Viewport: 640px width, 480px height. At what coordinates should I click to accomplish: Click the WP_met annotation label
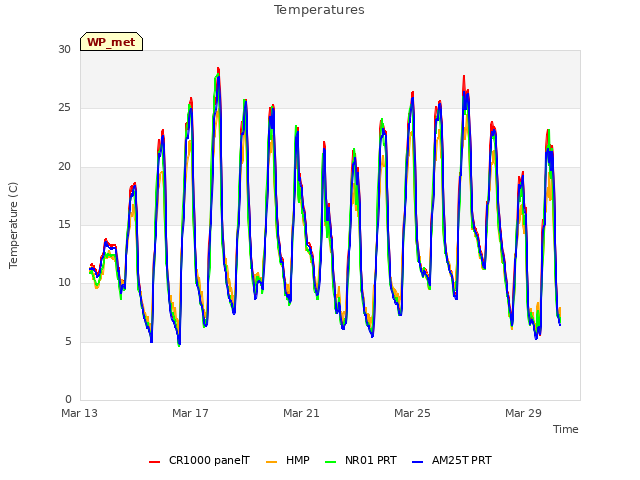coord(111,42)
